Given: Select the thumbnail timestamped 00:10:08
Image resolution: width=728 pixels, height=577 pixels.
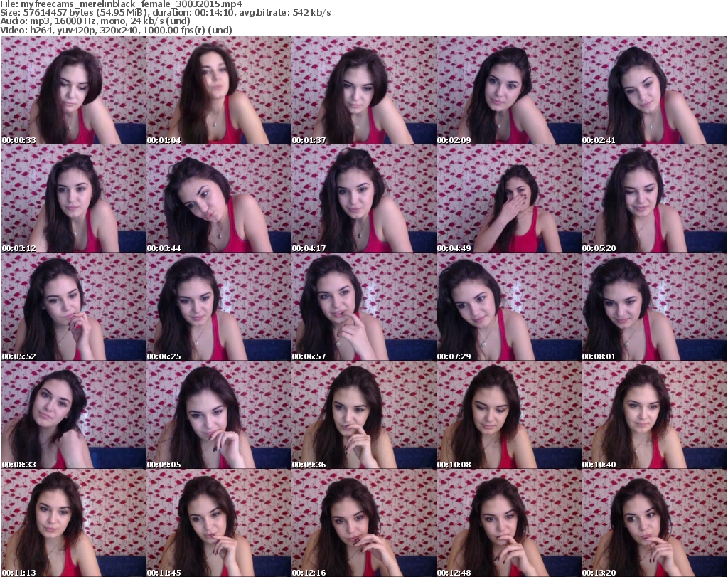Looking at the screenshot, I should tap(508, 415).
